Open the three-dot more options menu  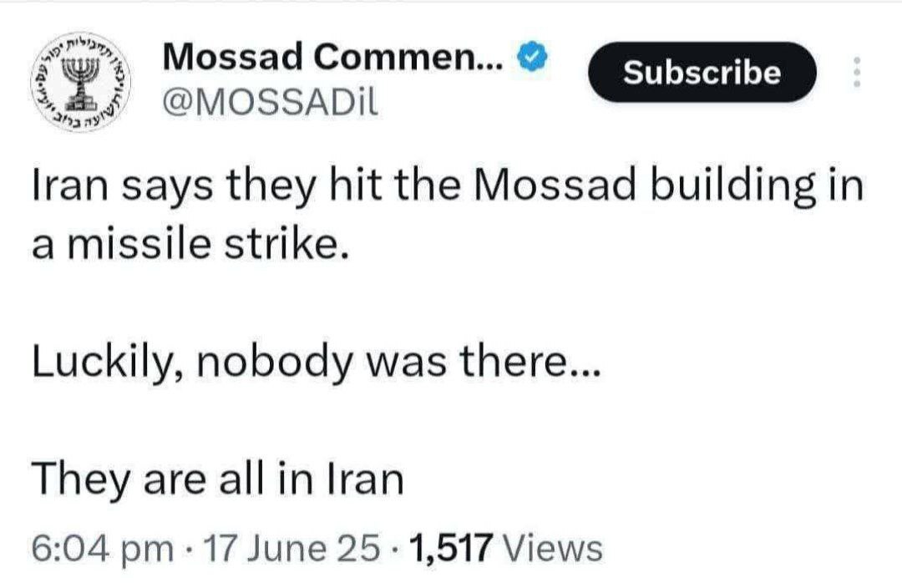pyautogui.click(x=854, y=74)
